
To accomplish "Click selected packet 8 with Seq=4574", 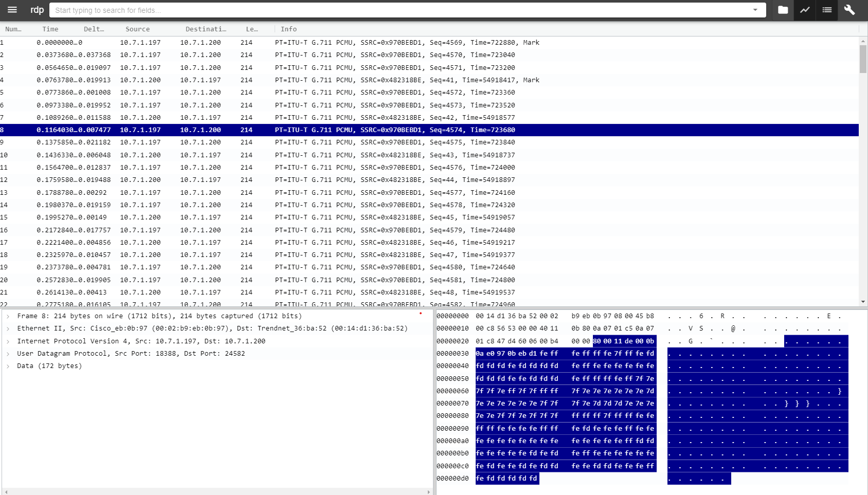I will 429,130.
